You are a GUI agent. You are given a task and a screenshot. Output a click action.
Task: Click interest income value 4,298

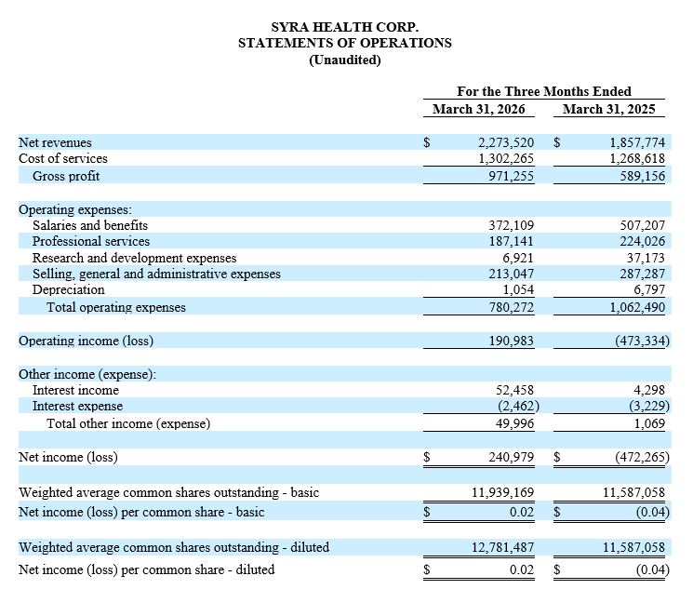pyautogui.click(x=649, y=391)
